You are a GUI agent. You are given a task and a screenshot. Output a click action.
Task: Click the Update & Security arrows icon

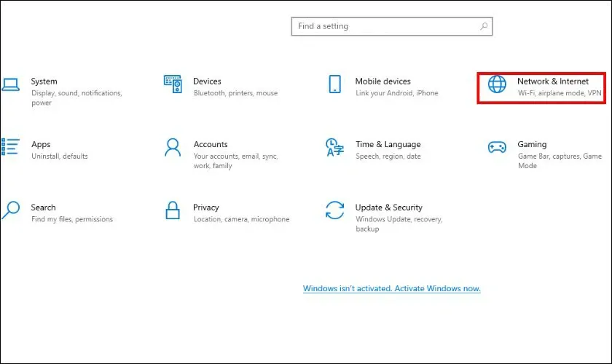[334, 210]
